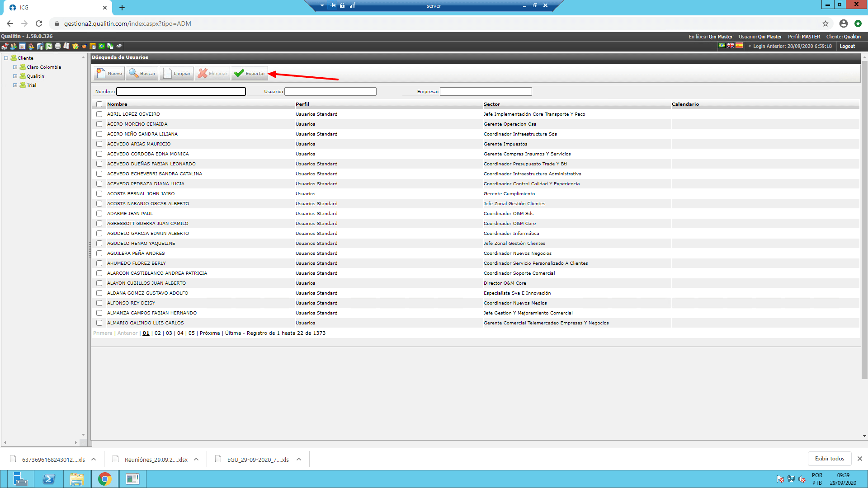The height and width of the screenshot is (488, 868).
Task: Focus the Usuario search field
Action: (330, 92)
